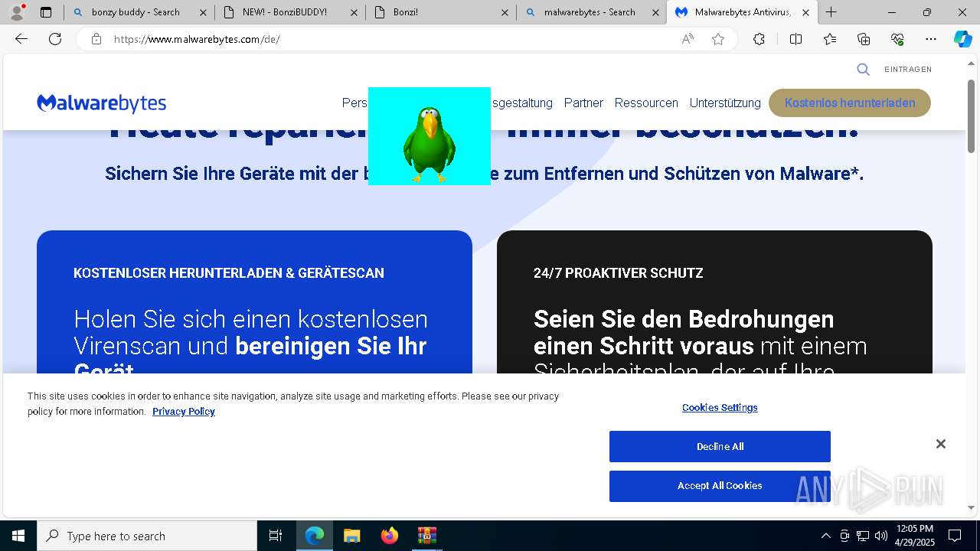Click Accept All Cookies
This screenshot has height=551, width=980.
720,486
